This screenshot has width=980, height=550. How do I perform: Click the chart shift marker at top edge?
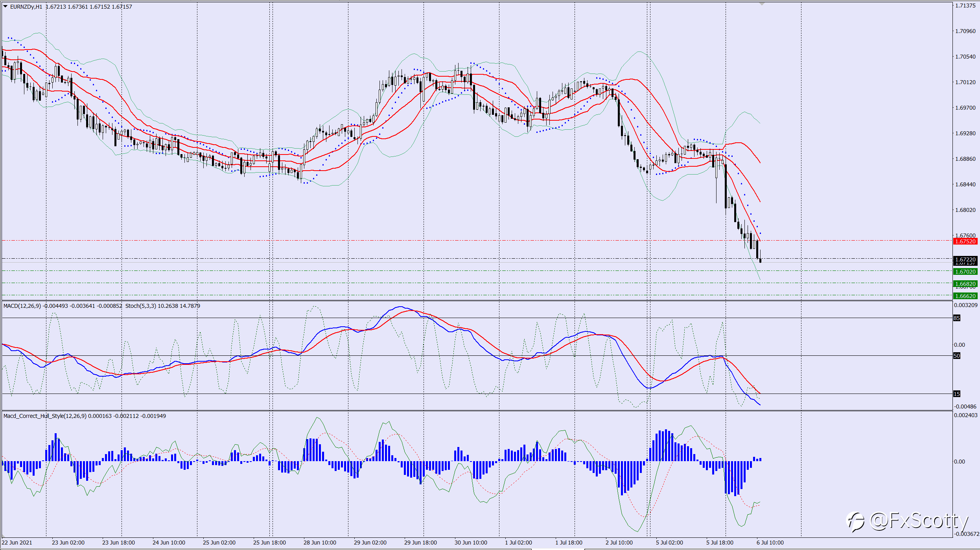click(x=762, y=4)
